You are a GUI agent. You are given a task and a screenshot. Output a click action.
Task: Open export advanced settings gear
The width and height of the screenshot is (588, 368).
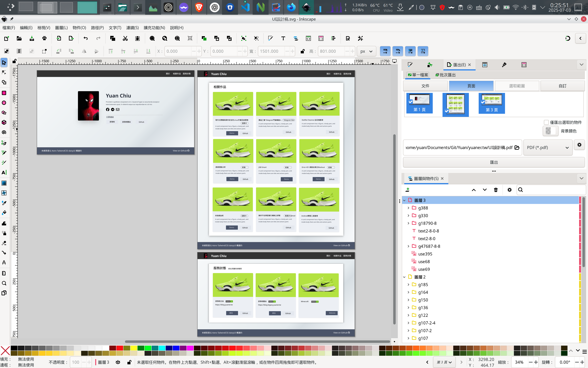coord(579,145)
